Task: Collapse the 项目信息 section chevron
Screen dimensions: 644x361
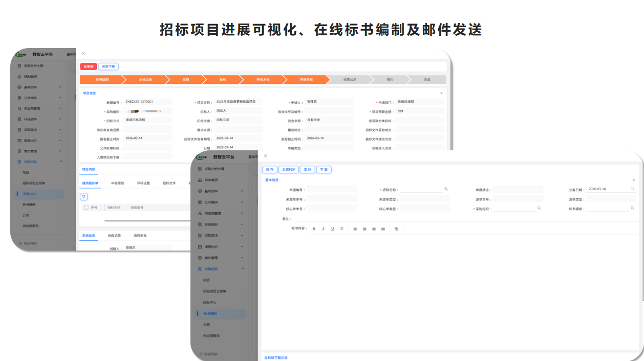Action: pyautogui.click(x=442, y=93)
